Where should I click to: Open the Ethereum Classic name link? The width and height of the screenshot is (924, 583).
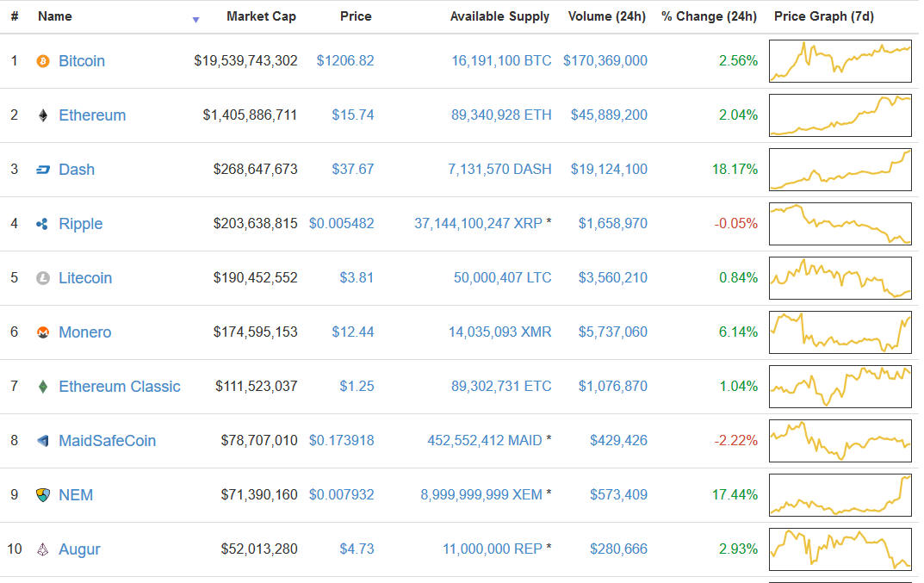tap(120, 387)
